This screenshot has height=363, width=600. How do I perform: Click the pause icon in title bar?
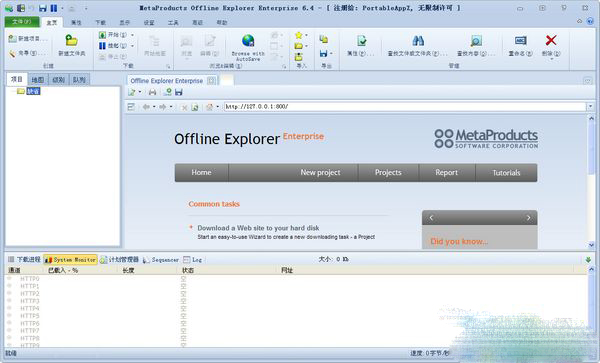54,8
